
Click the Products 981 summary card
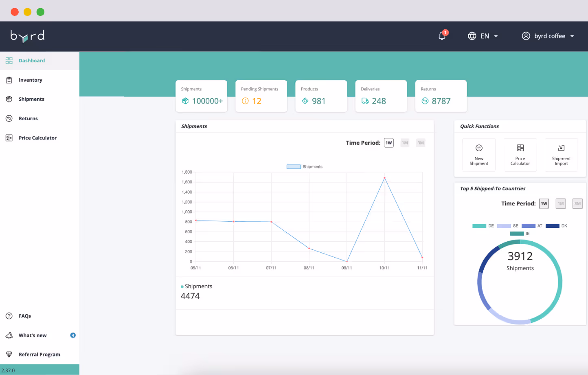coord(321,96)
